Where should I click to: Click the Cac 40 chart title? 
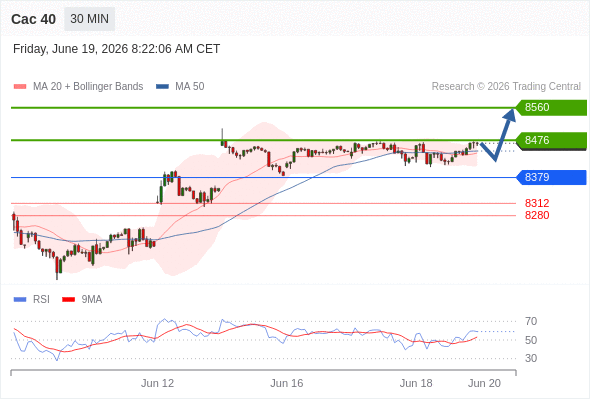(x=33, y=19)
